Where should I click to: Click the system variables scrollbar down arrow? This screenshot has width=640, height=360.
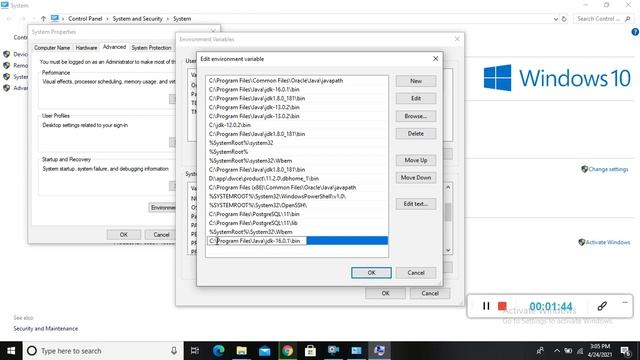click(x=448, y=250)
